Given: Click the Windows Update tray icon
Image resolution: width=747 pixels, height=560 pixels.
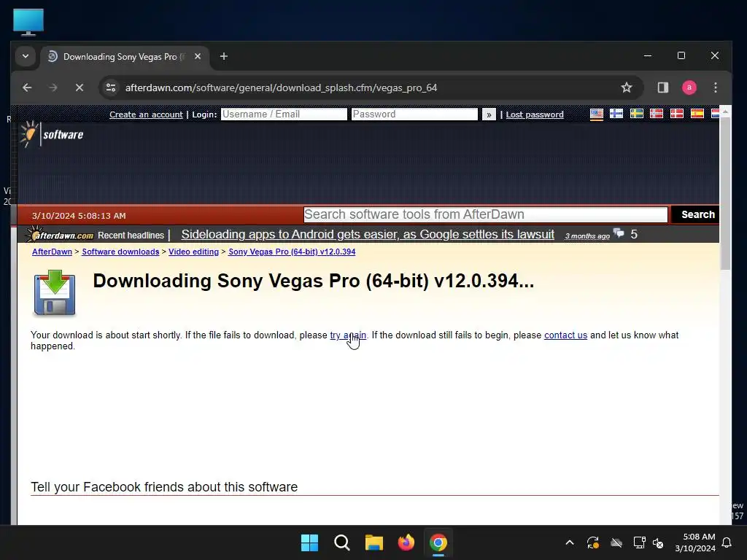Looking at the screenshot, I should [593, 542].
